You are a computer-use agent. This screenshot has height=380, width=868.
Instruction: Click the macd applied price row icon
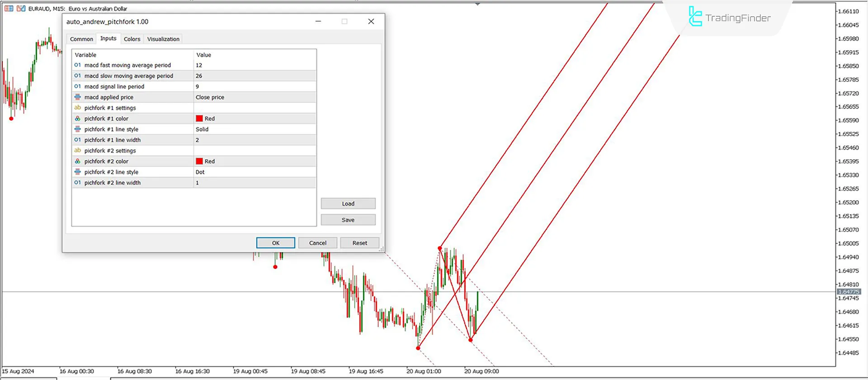click(x=78, y=97)
